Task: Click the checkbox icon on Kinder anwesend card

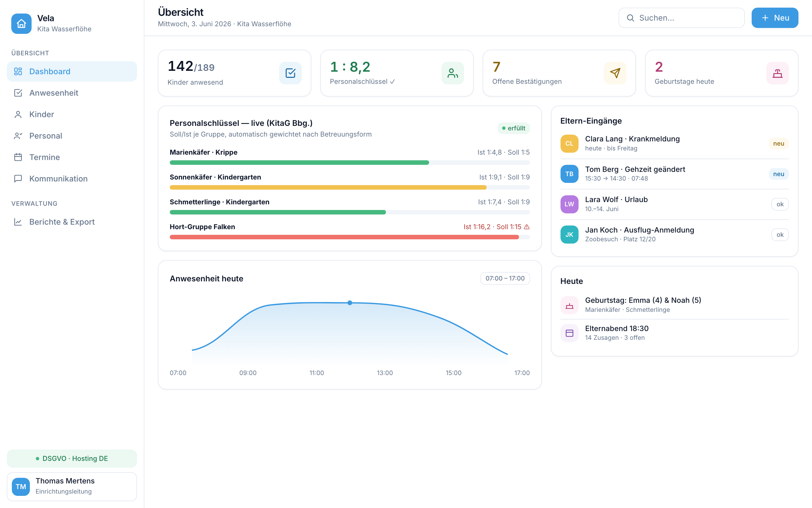Action: [x=290, y=73]
